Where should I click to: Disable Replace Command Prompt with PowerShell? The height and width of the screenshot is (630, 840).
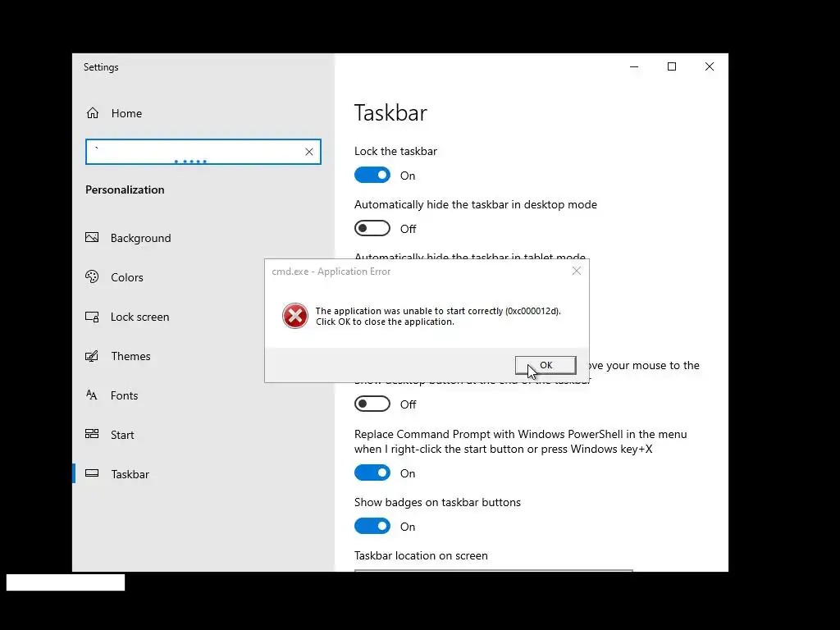pyautogui.click(x=372, y=472)
